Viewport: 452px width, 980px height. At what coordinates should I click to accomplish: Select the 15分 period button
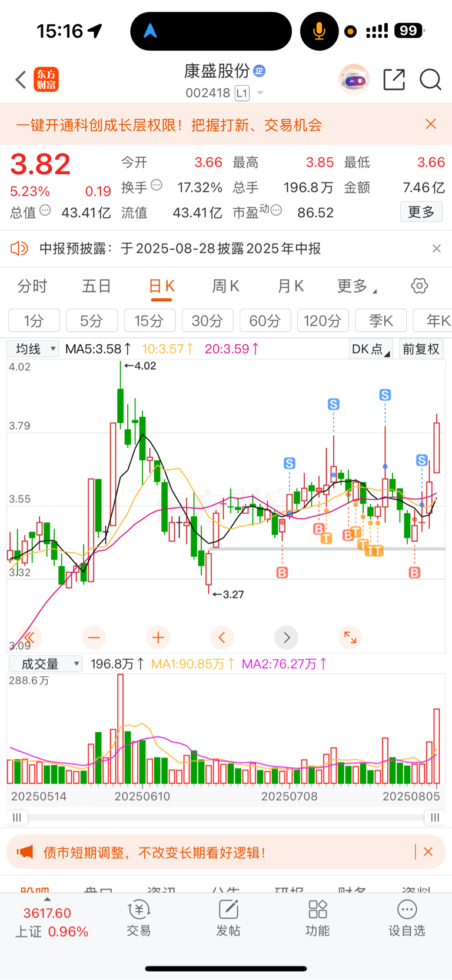(149, 321)
